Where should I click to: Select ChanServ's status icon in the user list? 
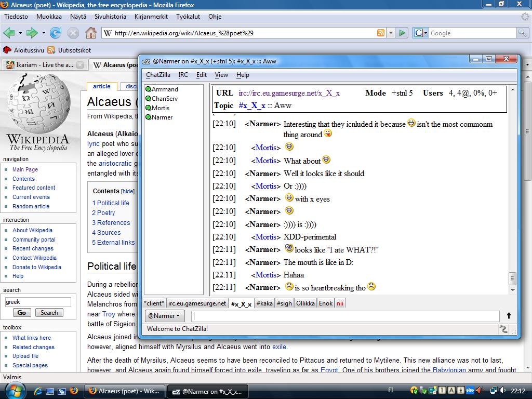(x=148, y=99)
